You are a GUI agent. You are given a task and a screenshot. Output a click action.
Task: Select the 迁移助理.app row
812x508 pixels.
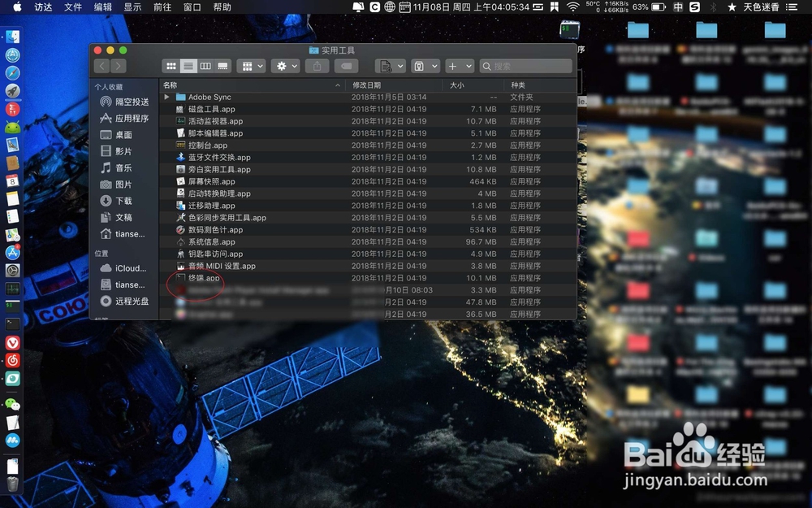[x=368, y=206]
